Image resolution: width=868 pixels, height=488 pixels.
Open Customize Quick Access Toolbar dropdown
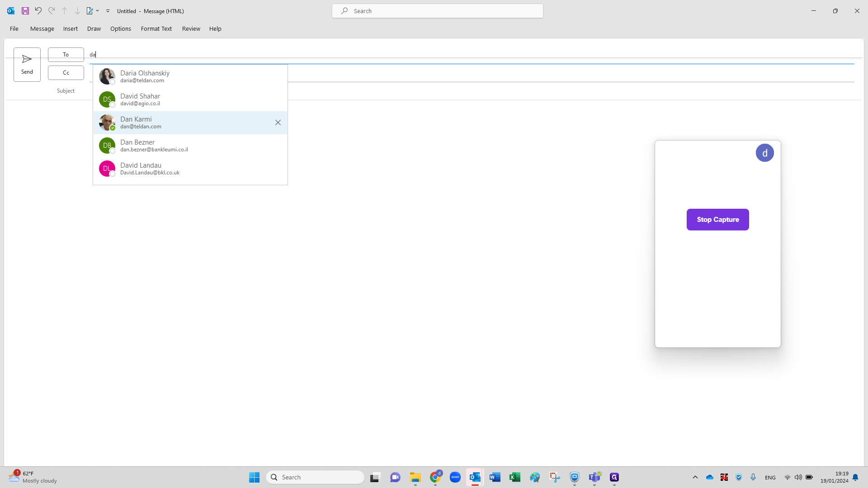point(108,11)
